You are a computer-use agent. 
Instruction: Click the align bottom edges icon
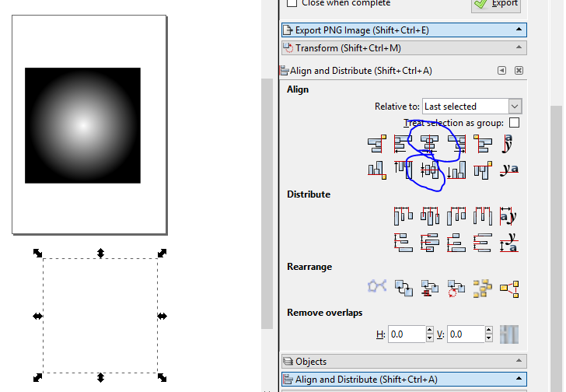pyautogui.click(x=456, y=170)
